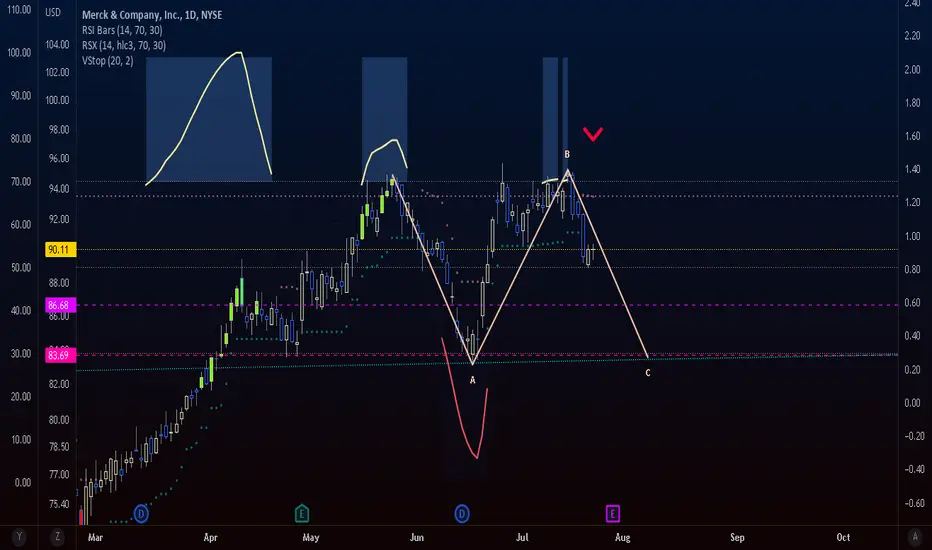Click the 10.00 value on left scale
The width and height of the screenshot is (932, 550).
click(20, 439)
